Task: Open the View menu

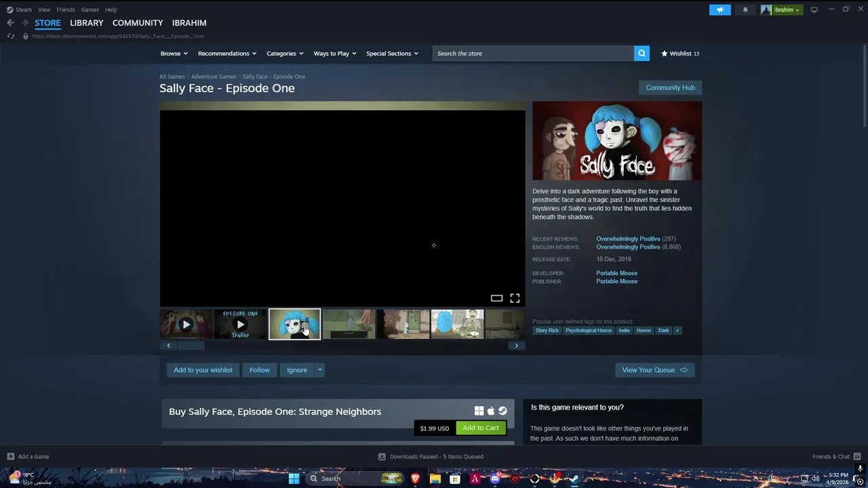Action: [44, 9]
